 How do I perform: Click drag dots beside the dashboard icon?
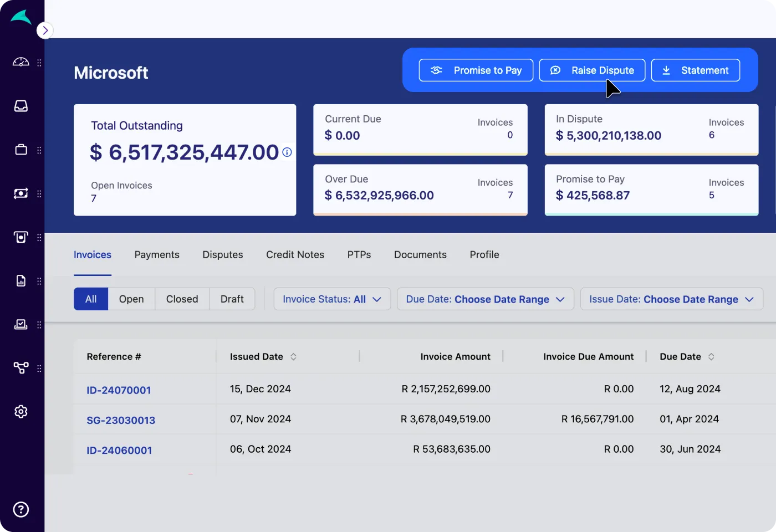pyautogui.click(x=39, y=63)
